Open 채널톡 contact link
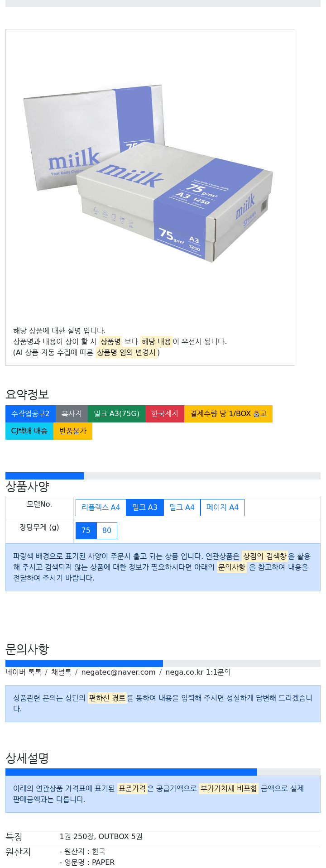The width and height of the screenshot is (326, 868). tap(61, 672)
